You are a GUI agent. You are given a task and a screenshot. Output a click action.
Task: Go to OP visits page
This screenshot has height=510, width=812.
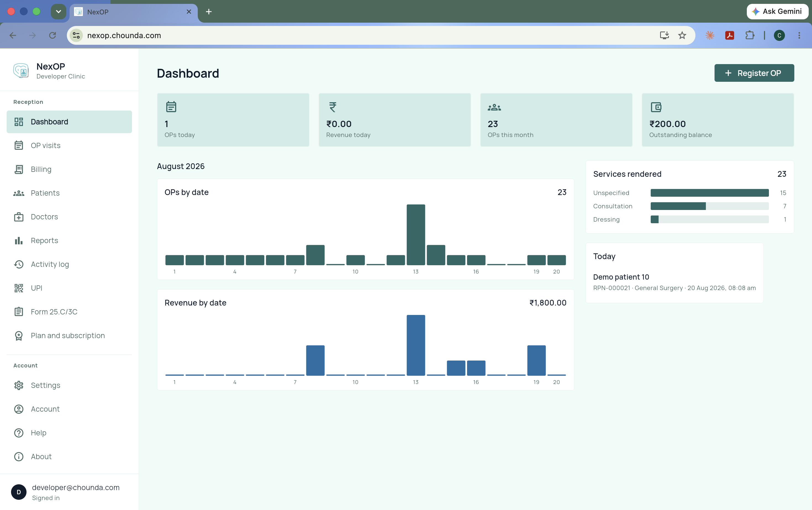(69, 145)
